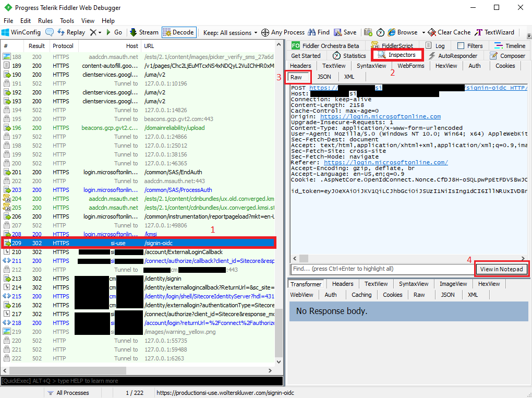Click the Clear Cache button
Viewport: 532px width, 398px height.
(x=449, y=32)
